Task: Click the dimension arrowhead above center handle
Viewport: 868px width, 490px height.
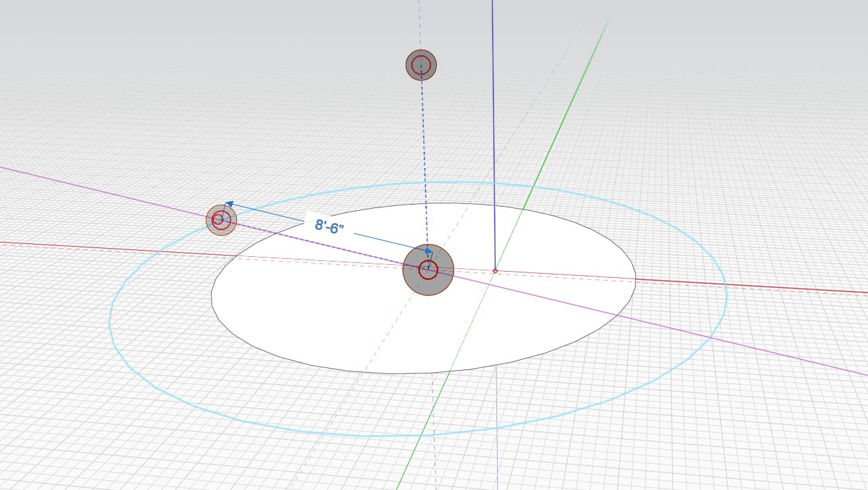Action: [x=428, y=251]
